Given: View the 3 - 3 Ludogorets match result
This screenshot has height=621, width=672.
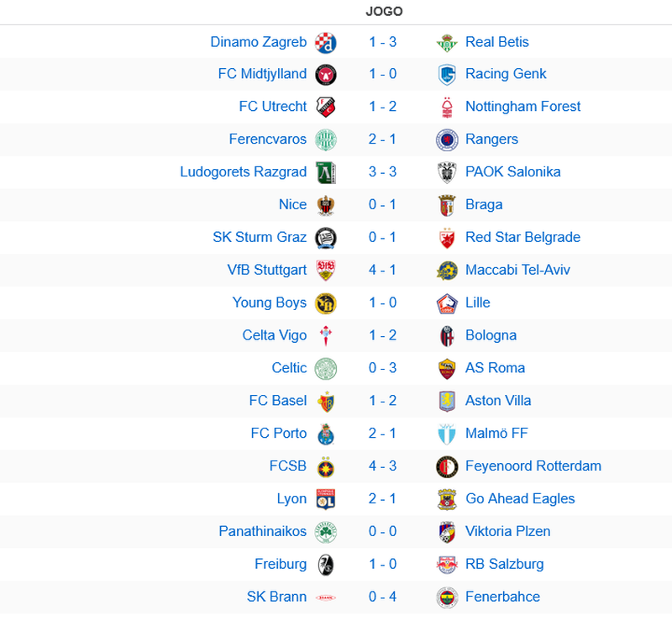Looking at the screenshot, I should pyautogui.click(x=382, y=172).
